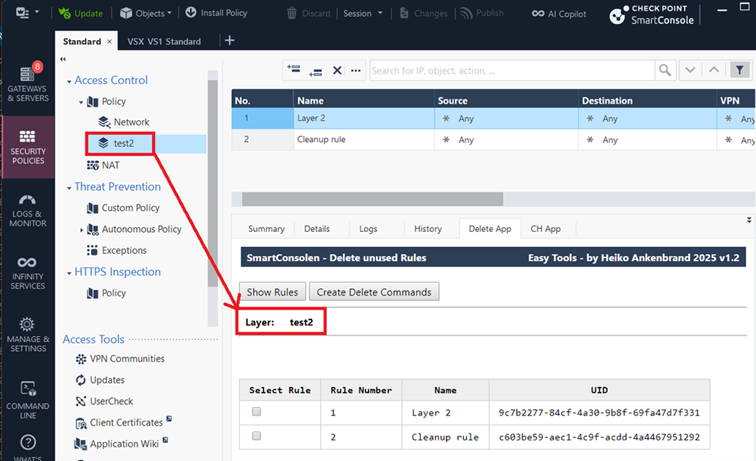Open the Details tab

click(x=317, y=229)
